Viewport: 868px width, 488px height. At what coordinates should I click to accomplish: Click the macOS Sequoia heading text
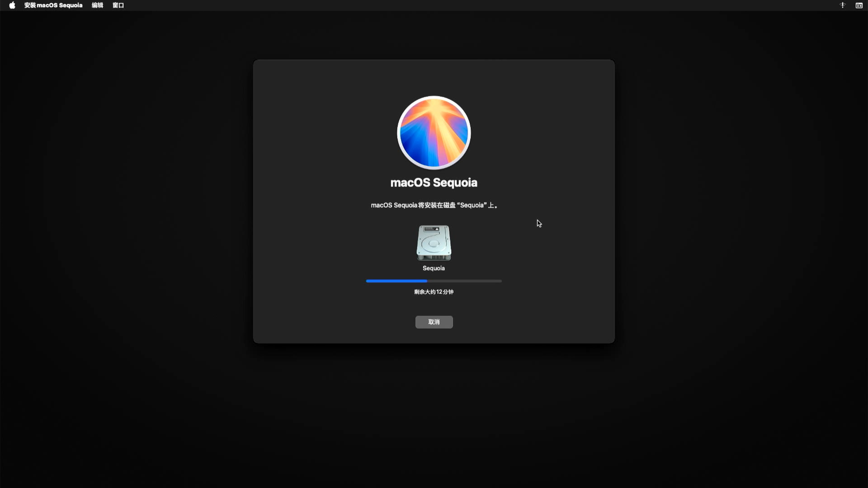tap(434, 183)
